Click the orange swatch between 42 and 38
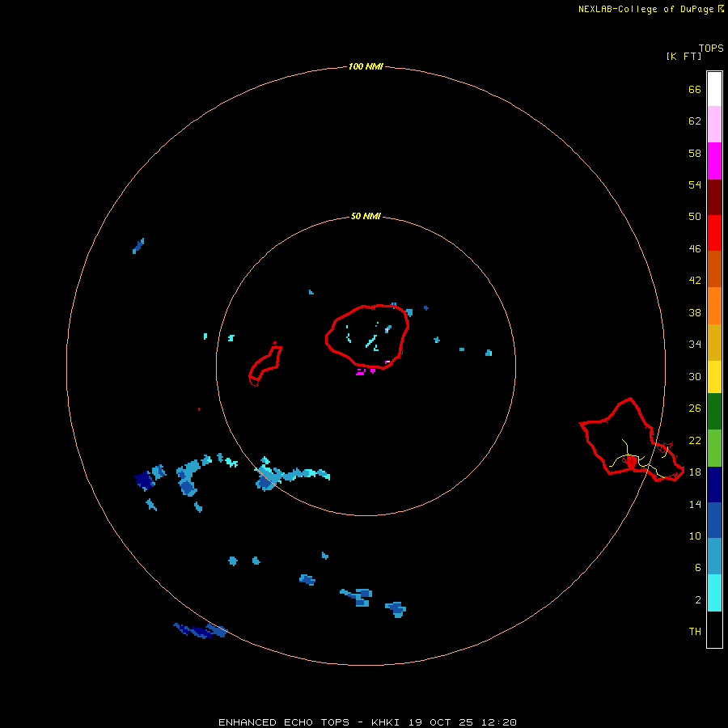The image size is (728, 728). (x=714, y=305)
